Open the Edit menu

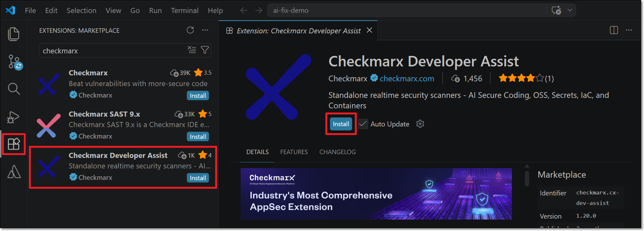[51, 10]
